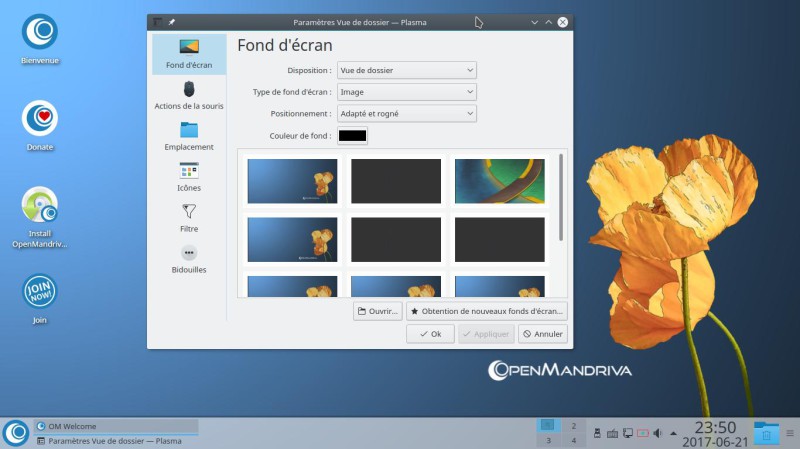The width and height of the screenshot is (800, 449).
Task: Switch to Actions de la souris section
Action: (189, 95)
